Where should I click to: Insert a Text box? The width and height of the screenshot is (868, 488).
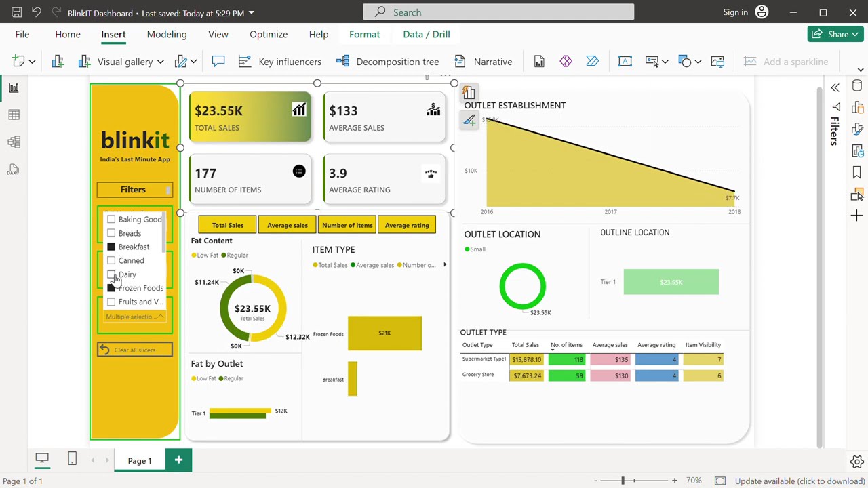point(625,62)
